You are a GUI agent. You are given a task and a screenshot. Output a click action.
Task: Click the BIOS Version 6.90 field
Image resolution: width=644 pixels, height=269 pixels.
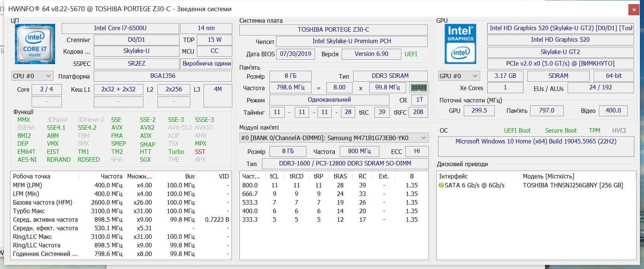pyautogui.click(x=372, y=54)
